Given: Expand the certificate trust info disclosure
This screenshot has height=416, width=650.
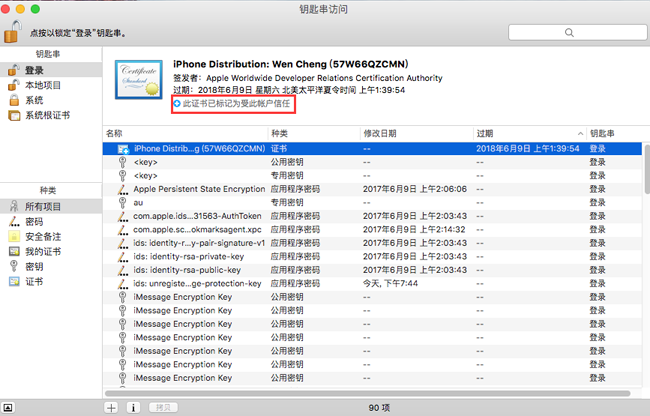Looking at the screenshot, I should click(177, 103).
